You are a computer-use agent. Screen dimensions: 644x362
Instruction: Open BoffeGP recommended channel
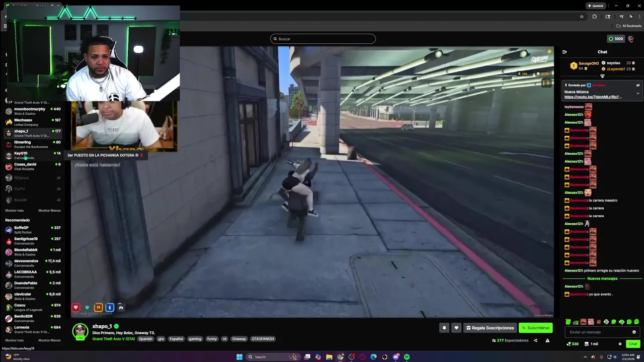[33, 230]
